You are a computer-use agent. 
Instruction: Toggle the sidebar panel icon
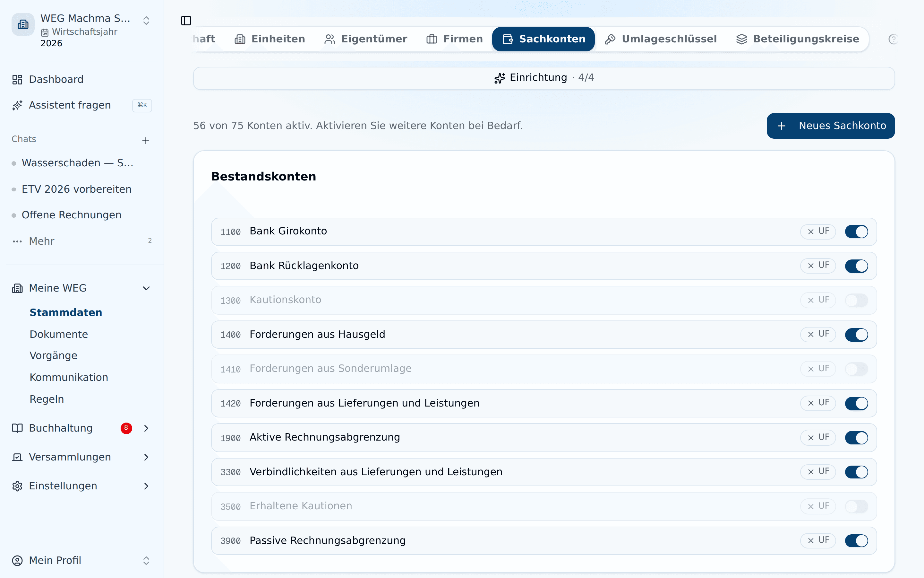pyautogui.click(x=186, y=21)
